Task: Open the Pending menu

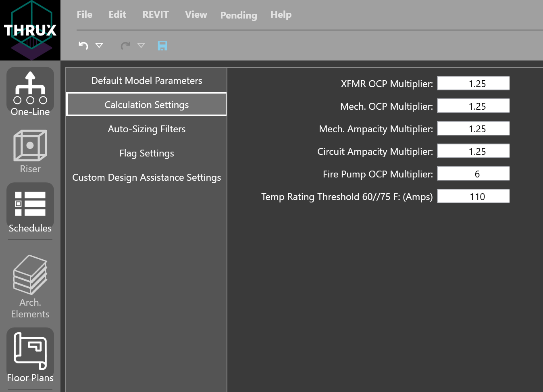Action: point(238,15)
